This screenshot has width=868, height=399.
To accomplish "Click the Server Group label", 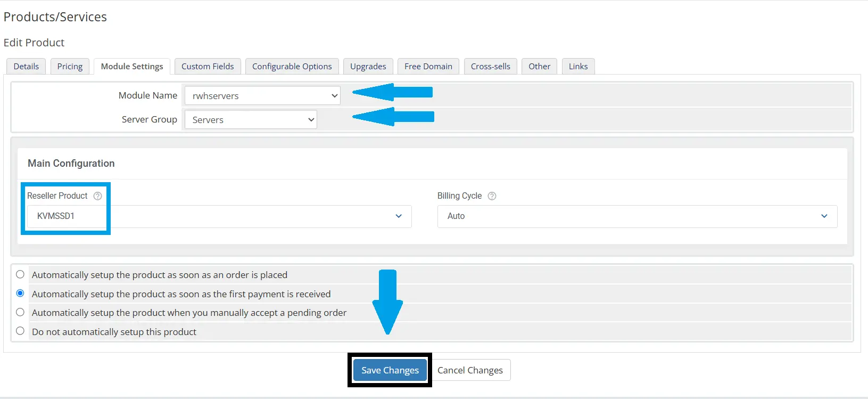I will click(150, 119).
